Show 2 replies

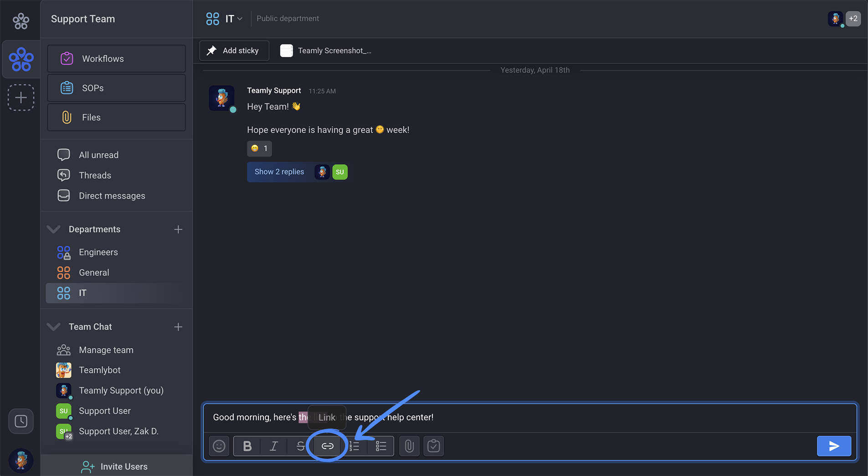(x=279, y=172)
